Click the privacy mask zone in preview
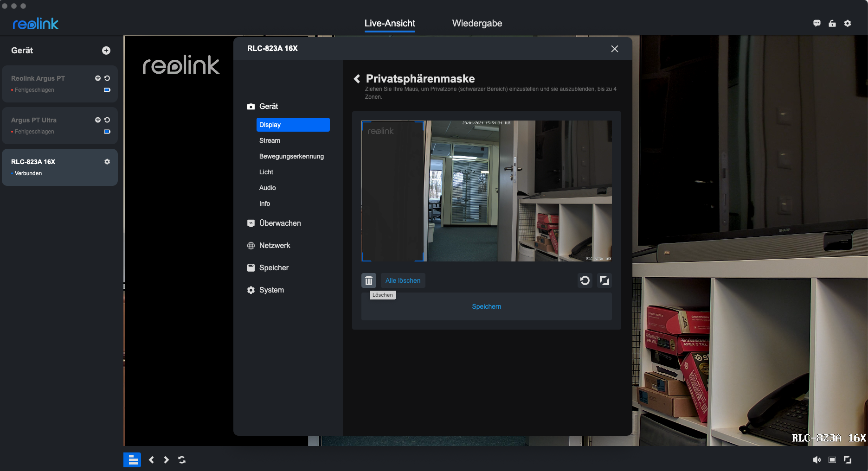868x471 pixels. click(x=392, y=191)
